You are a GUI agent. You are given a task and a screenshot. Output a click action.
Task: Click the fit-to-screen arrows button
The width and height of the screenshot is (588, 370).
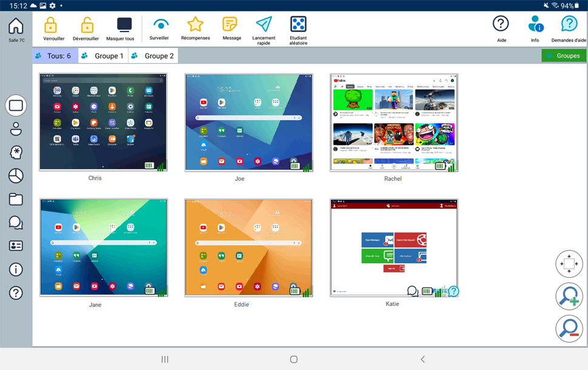coord(569,264)
